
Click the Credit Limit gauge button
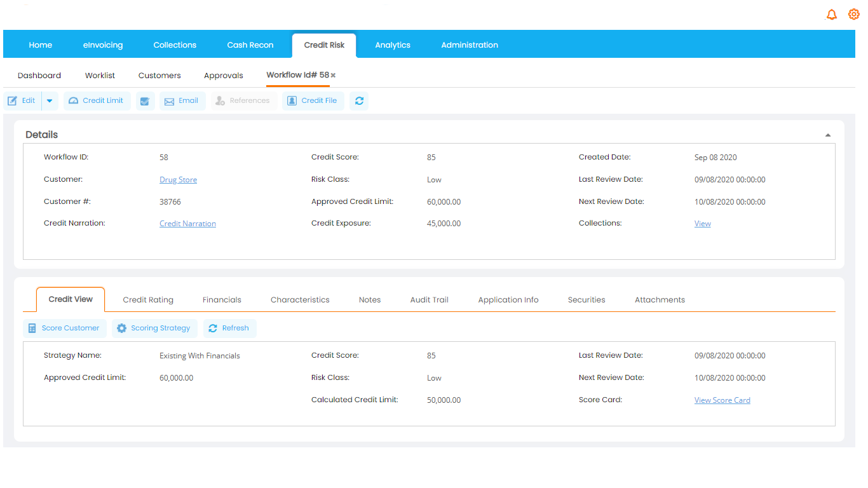coord(97,101)
